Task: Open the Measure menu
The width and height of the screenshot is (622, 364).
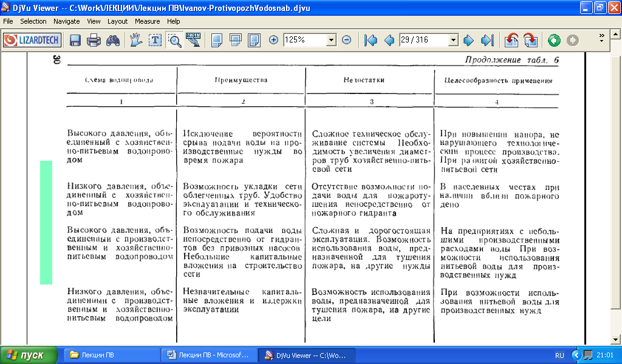Action: [x=147, y=21]
